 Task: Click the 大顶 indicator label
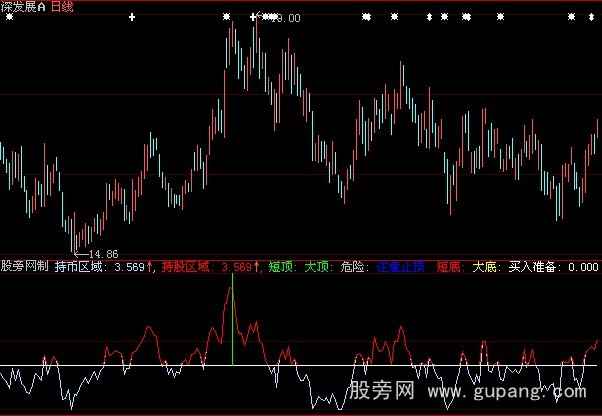[x=317, y=267]
